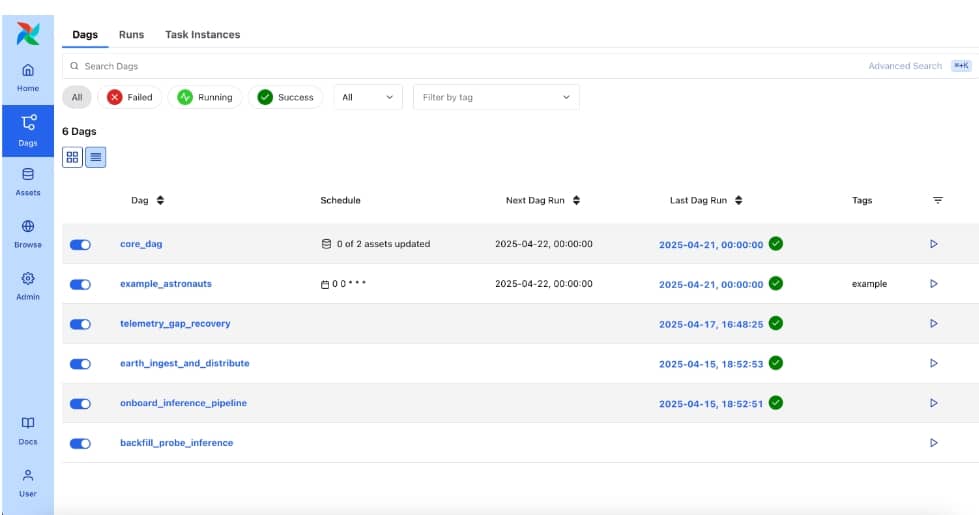The width and height of the screenshot is (979, 515).
Task: Pause the onboard_inference_pipeline toggle
Action: (x=80, y=404)
